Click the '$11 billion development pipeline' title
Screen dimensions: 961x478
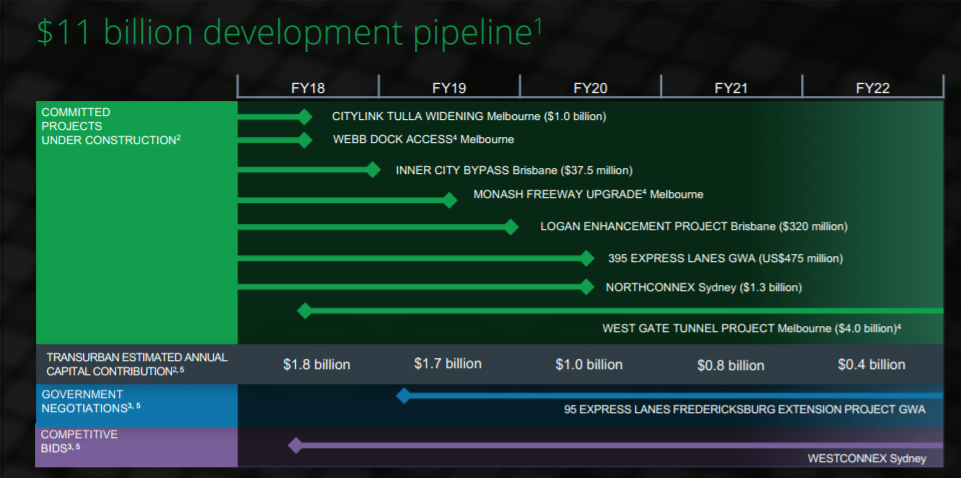290,34
